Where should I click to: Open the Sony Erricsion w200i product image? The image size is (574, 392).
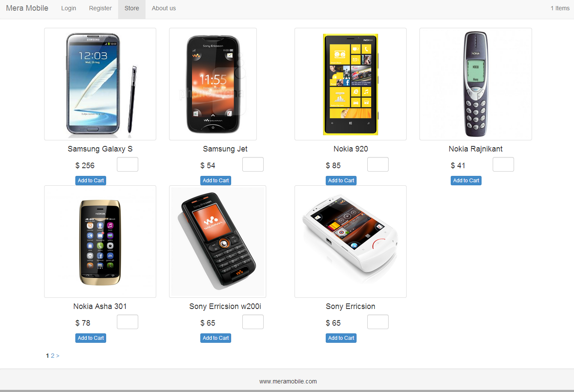tap(217, 241)
